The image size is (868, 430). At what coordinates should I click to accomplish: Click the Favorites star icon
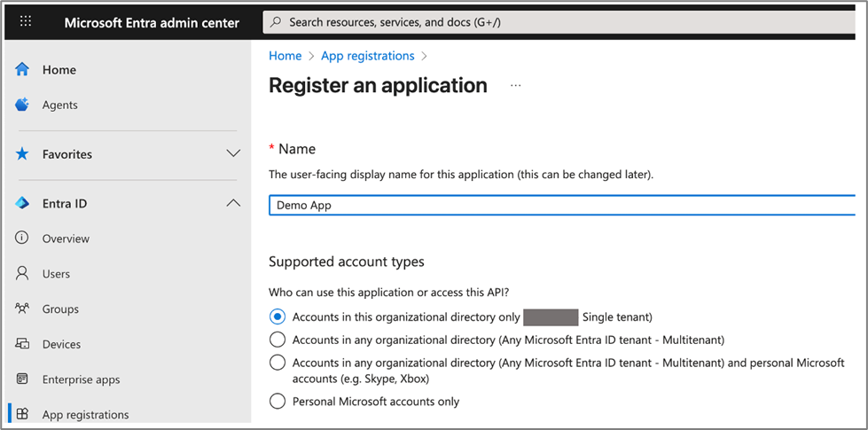tap(23, 154)
